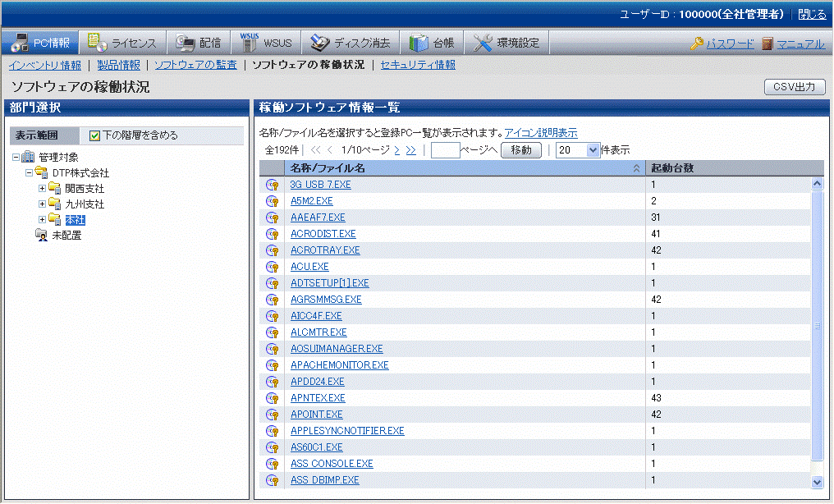Click the manual book icon
The height and width of the screenshot is (504, 834).
768,44
